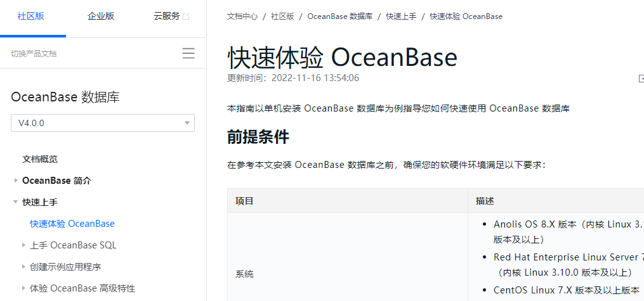
Task: Go to 社区版 in the breadcrumb
Action: click(282, 16)
